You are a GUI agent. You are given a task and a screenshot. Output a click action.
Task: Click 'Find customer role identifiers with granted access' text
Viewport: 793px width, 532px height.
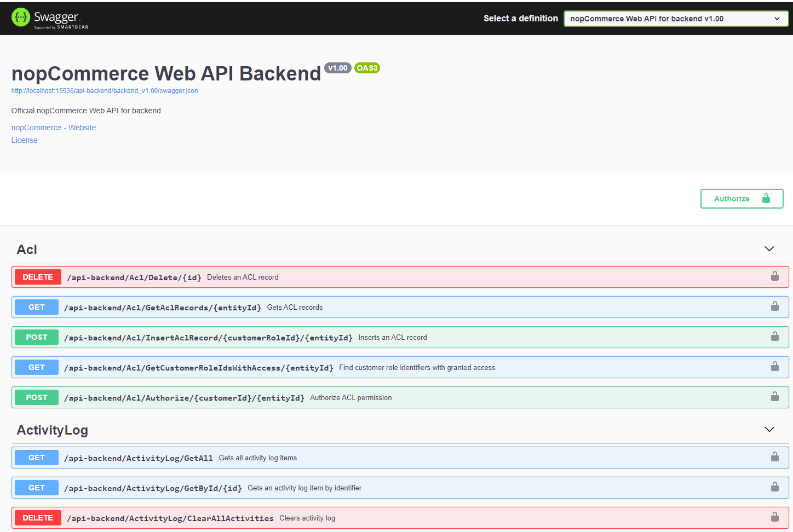point(417,368)
